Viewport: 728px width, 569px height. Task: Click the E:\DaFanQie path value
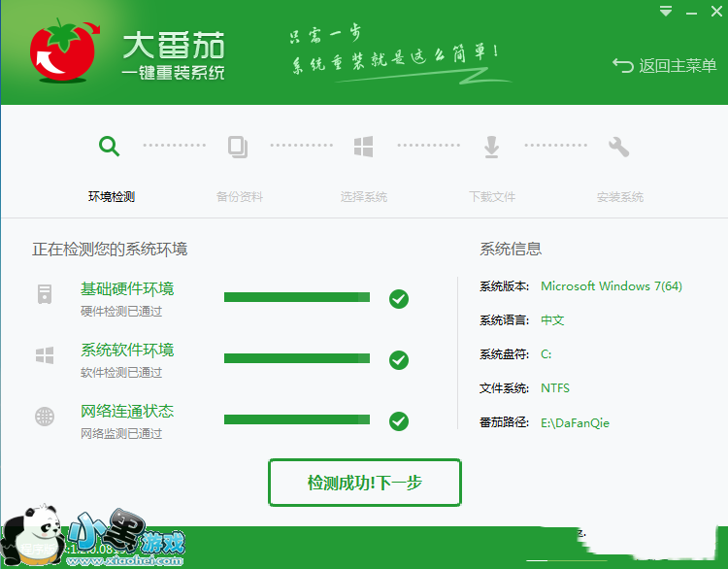(575, 422)
